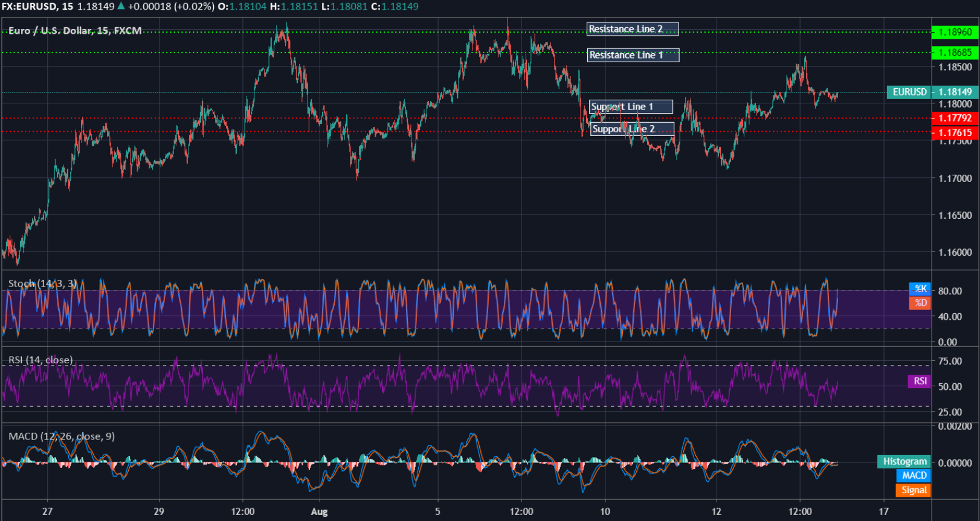
Task: Click the Resistance Line 2 label
Action: point(633,29)
